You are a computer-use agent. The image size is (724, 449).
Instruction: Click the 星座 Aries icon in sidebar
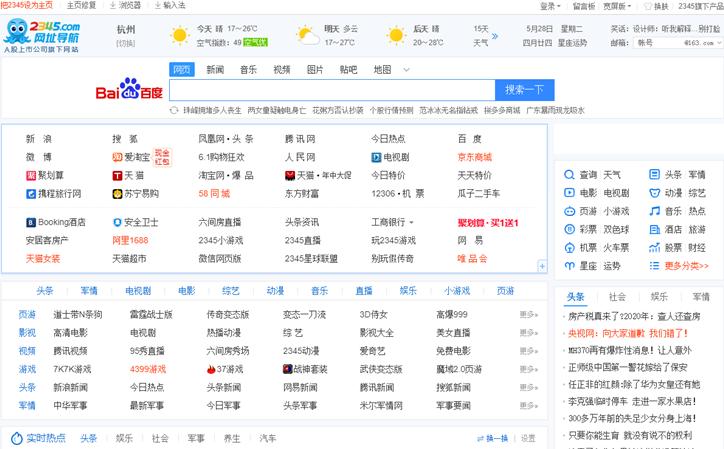pyautogui.click(x=569, y=266)
